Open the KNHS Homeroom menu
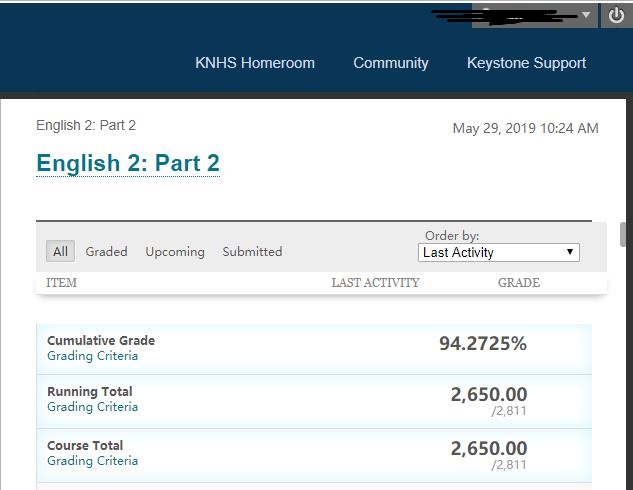This screenshot has height=490, width=633. (x=255, y=63)
